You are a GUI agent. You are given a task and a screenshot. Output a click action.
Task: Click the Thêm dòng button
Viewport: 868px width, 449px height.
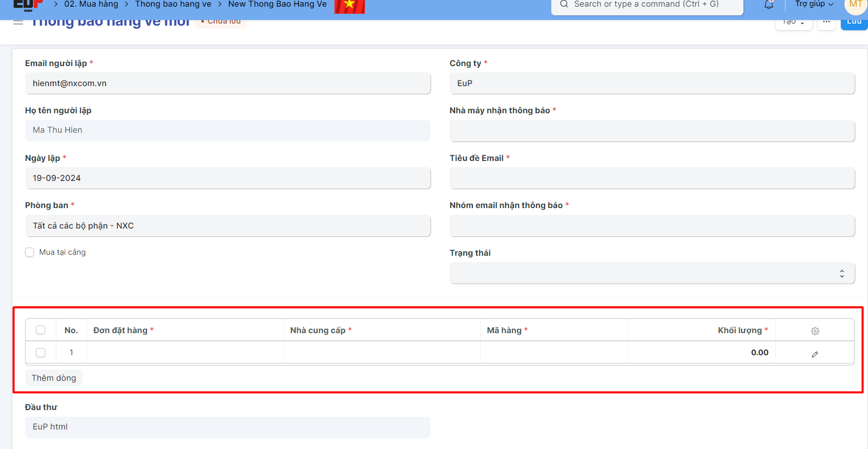(x=54, y=378)
